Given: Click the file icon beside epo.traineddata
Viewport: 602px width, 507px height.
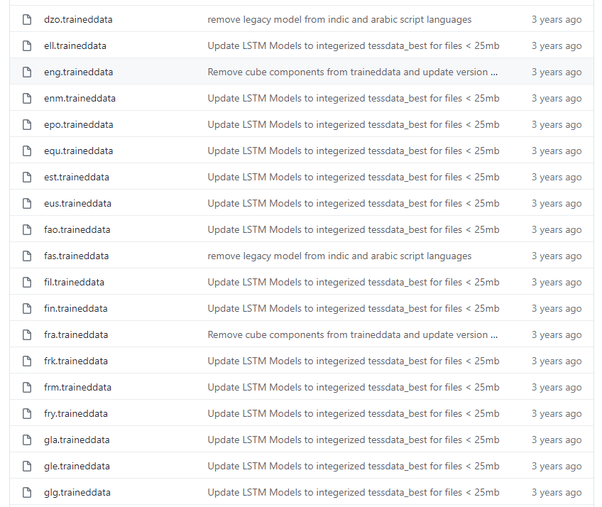Looking at the screenshot, I should [x=27, y=125].
